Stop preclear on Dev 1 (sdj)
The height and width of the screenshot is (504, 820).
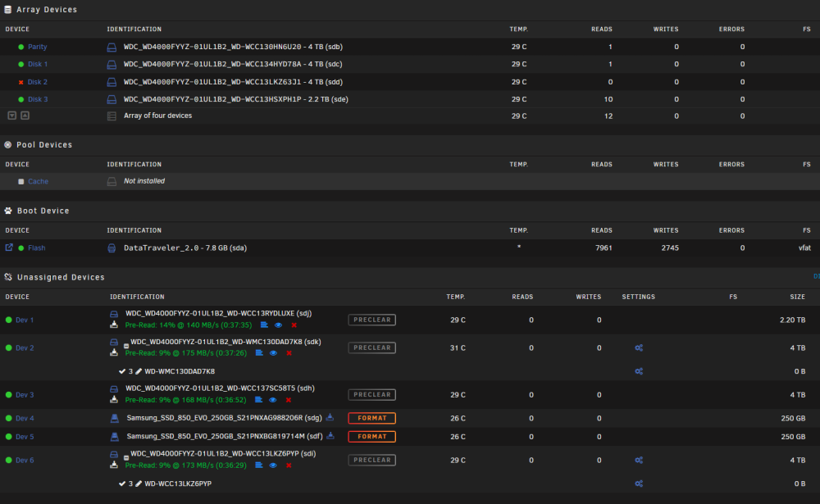pyautogui.click(x=294, y=325)
